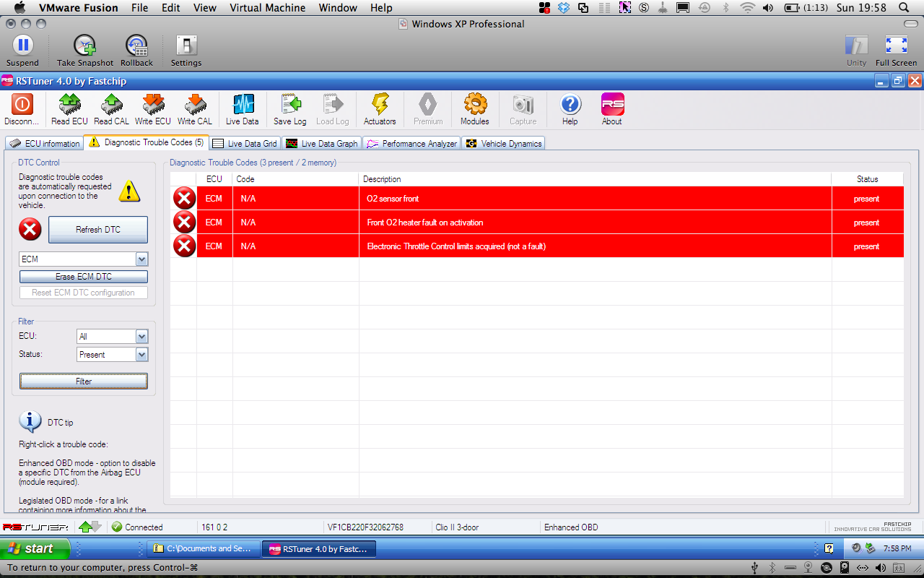Click RSTuner 4.0 taskbar button
The width and height of the screenshot is (924, 578).
318,548
